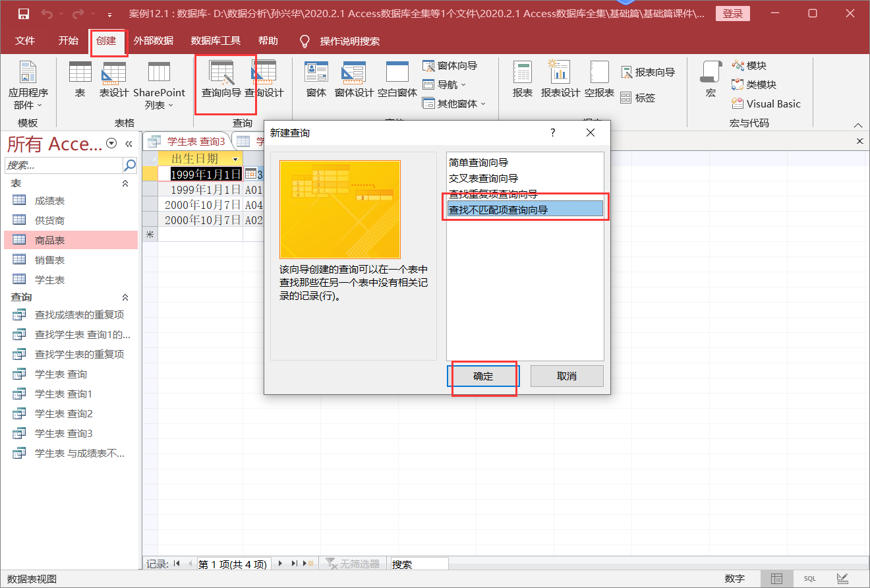Switch to Design view icon in status bar

[x=842, y=579]
